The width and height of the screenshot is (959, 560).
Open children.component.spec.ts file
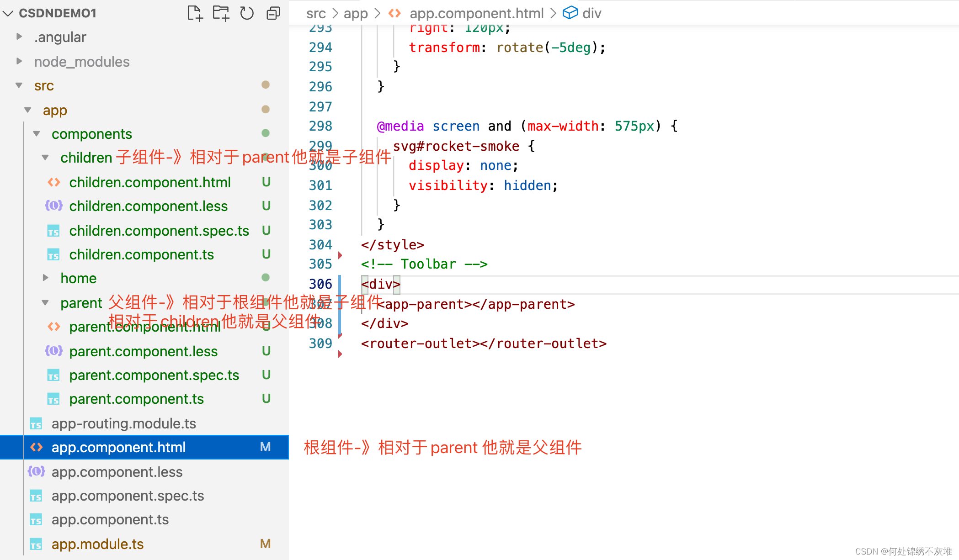tap(159, 231)
